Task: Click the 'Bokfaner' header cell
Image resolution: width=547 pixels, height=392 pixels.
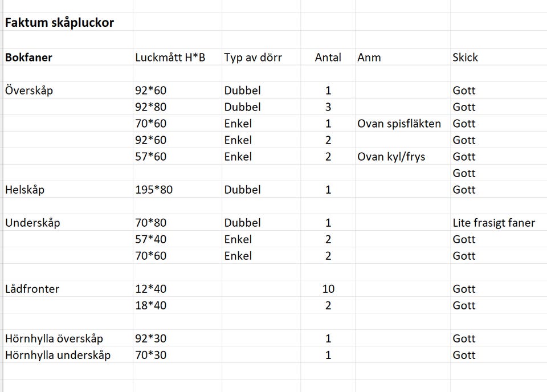Action: click(28, 58)
